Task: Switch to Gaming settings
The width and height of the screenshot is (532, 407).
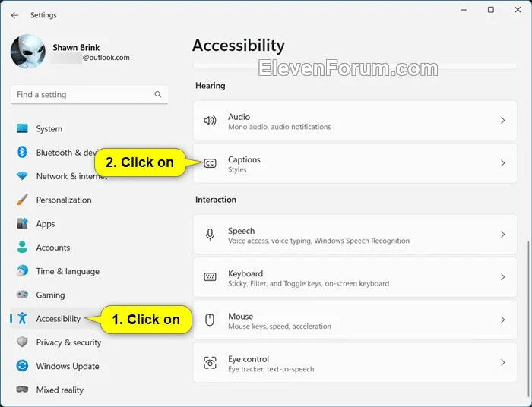Action: click(x=51, y=295)
